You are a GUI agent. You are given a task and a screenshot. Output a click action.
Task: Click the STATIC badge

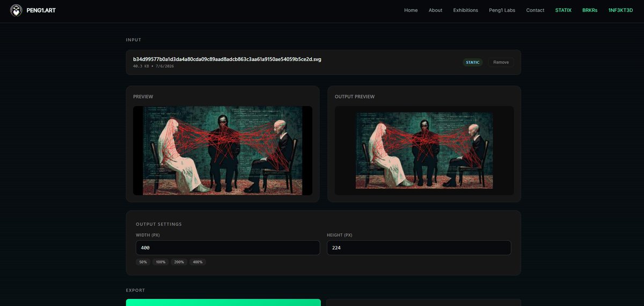[473, 62]
